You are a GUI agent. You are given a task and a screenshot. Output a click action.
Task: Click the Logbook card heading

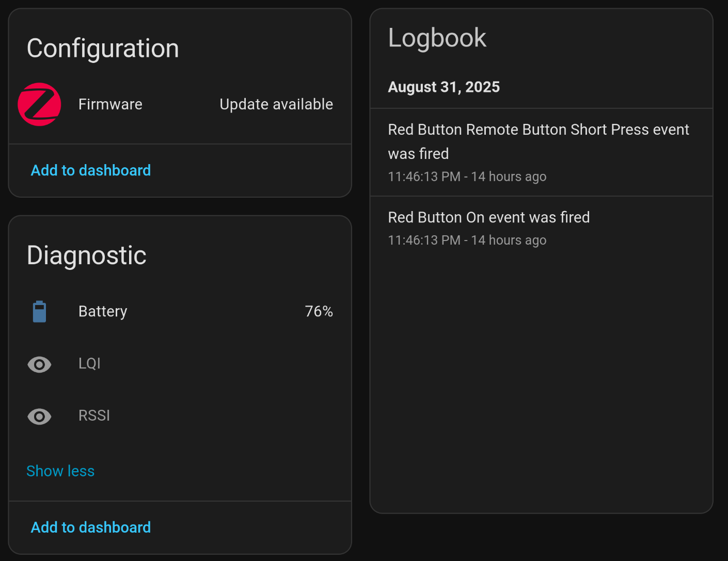click(437, 38)
